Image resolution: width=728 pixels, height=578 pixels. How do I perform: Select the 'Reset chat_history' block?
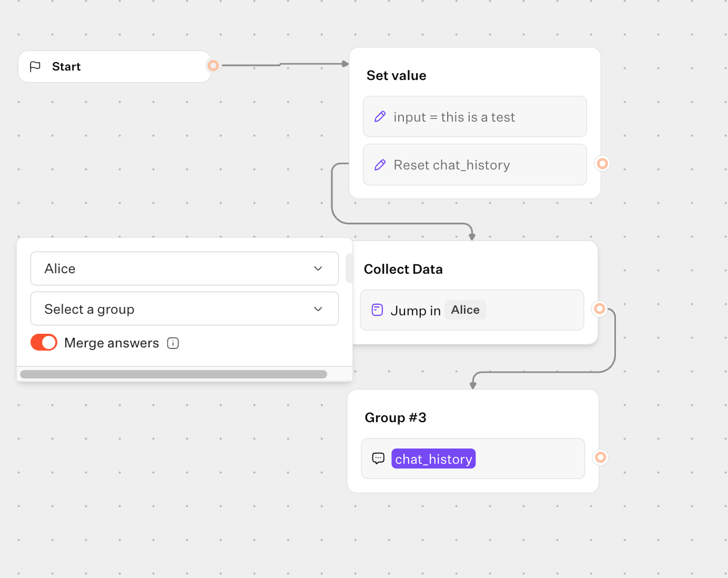(474, 165)
